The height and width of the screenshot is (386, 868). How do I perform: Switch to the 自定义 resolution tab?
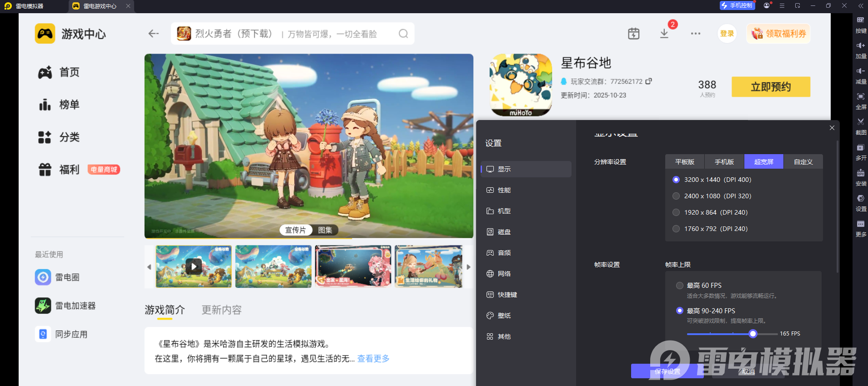(803, 162)
